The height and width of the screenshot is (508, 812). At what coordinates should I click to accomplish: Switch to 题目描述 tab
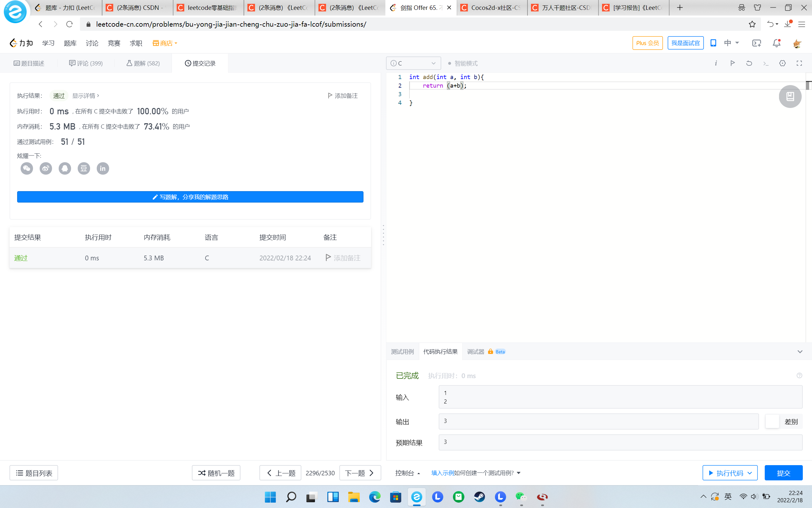click(29, 63)
